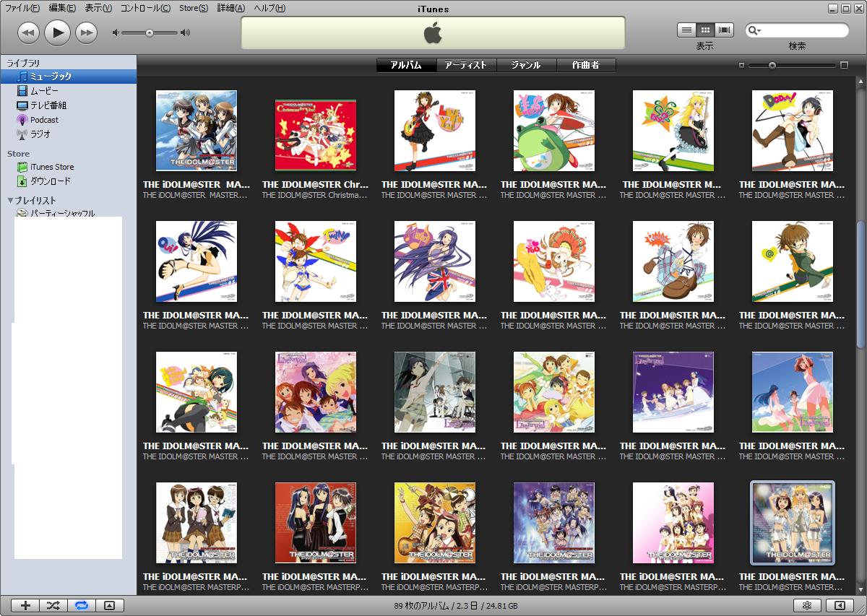
Task: Click the ライブラリ sidebar header
Action: [x=23, y=64]
